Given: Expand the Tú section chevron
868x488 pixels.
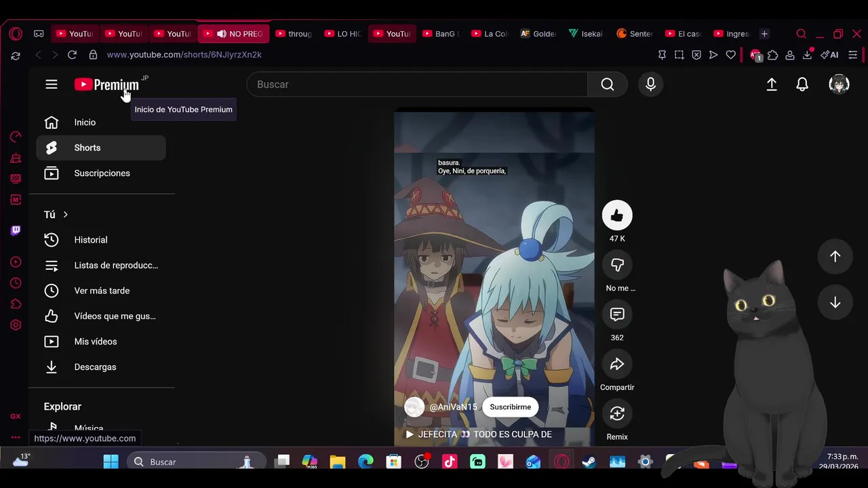Looking at the screenshot, I should (x=65, y=214).
